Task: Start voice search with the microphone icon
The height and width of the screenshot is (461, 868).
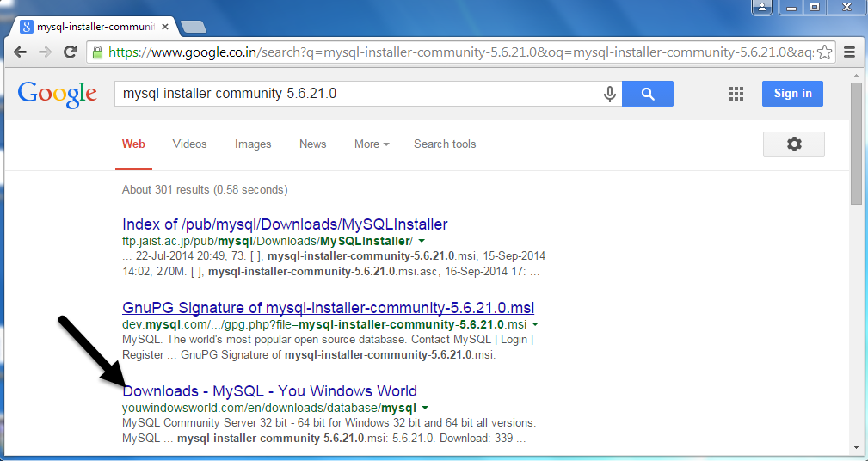Action: [609, 94]
